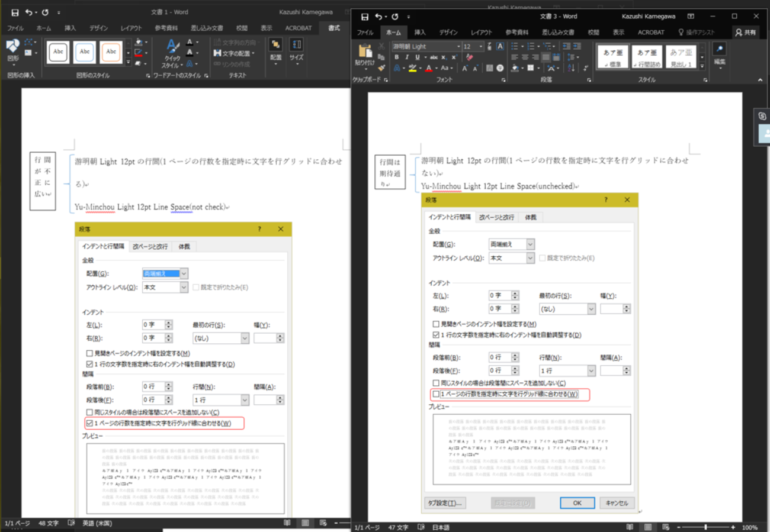Switch to 改ページと改行 tab in right dialog
Screen dimensions: 770x532
497,217
